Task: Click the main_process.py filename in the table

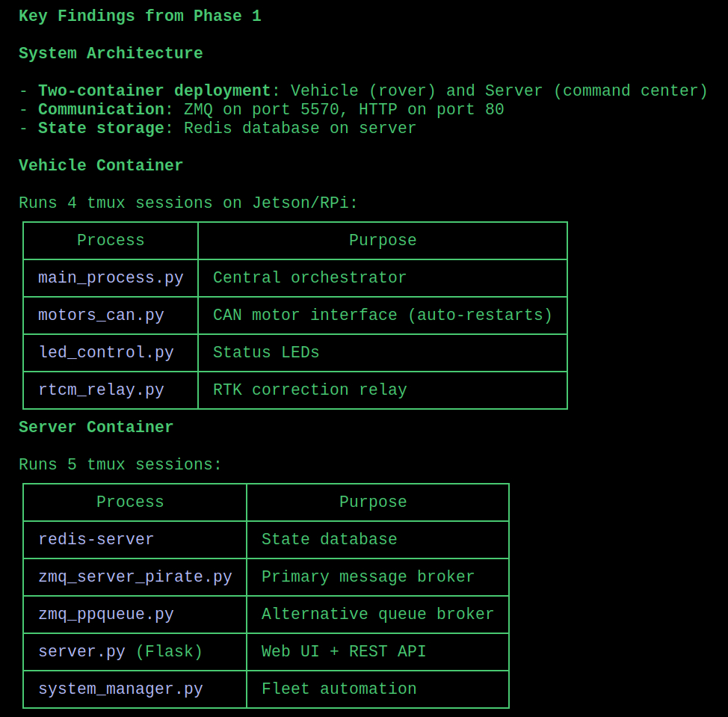Action: 111,278
